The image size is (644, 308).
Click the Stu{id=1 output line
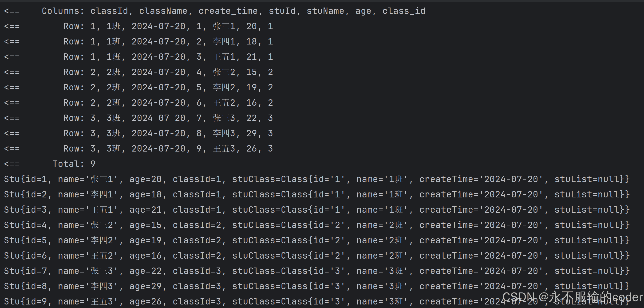[316, 179]
